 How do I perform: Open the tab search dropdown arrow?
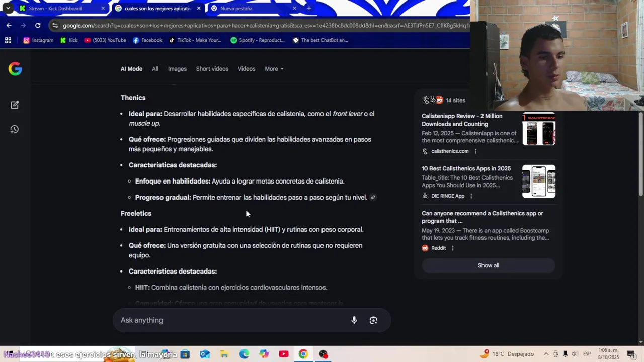[x=8, y=8]
